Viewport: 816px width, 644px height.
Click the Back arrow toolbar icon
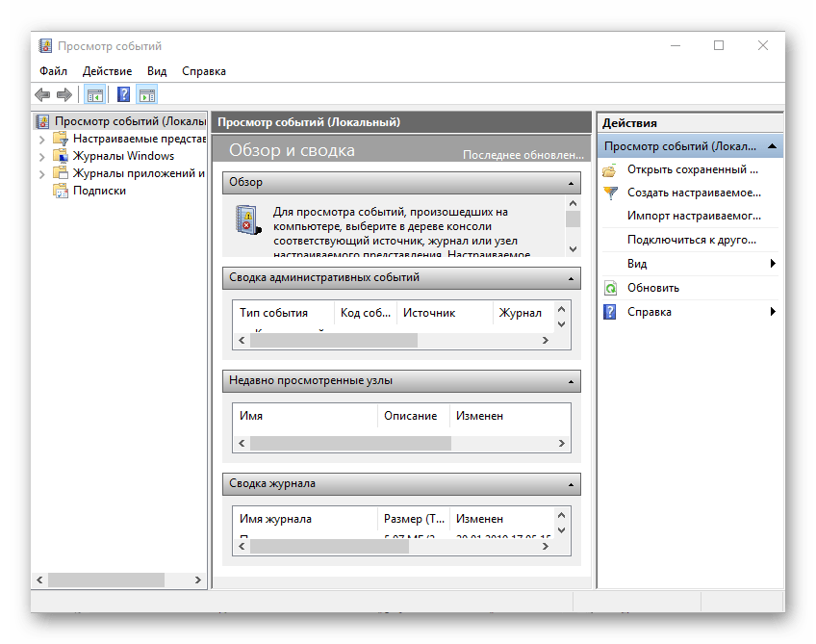(x=42, y=94)
